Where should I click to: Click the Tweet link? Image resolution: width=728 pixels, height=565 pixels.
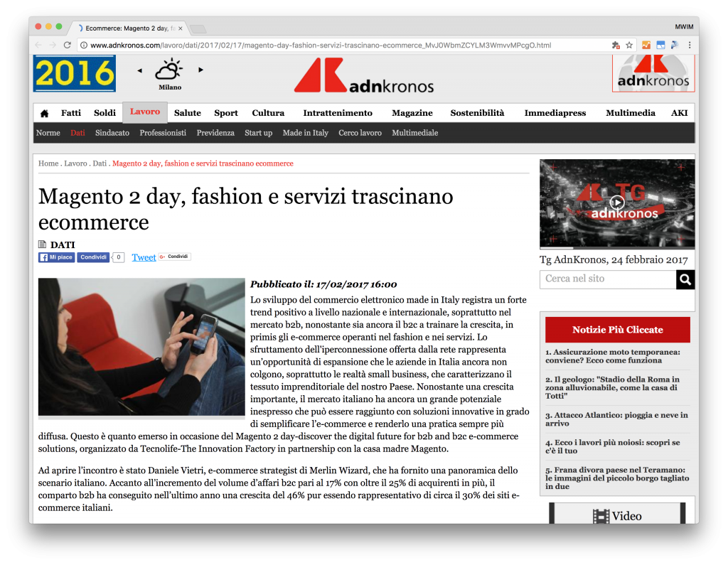[x=144, y=257]
